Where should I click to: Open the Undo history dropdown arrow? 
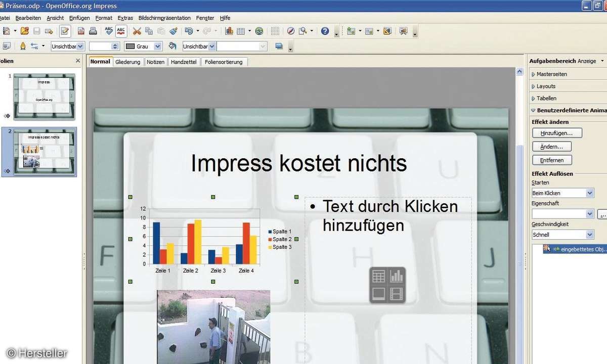pos(197,31)
